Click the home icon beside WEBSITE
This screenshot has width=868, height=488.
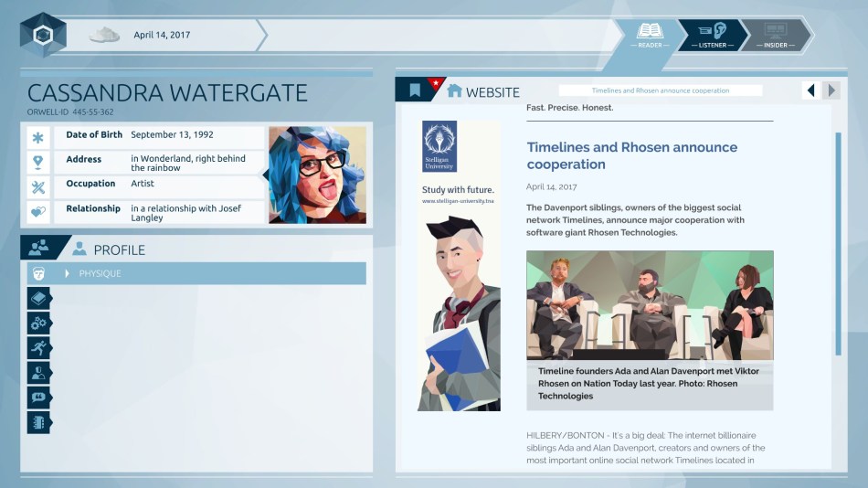tap(454, 90)
